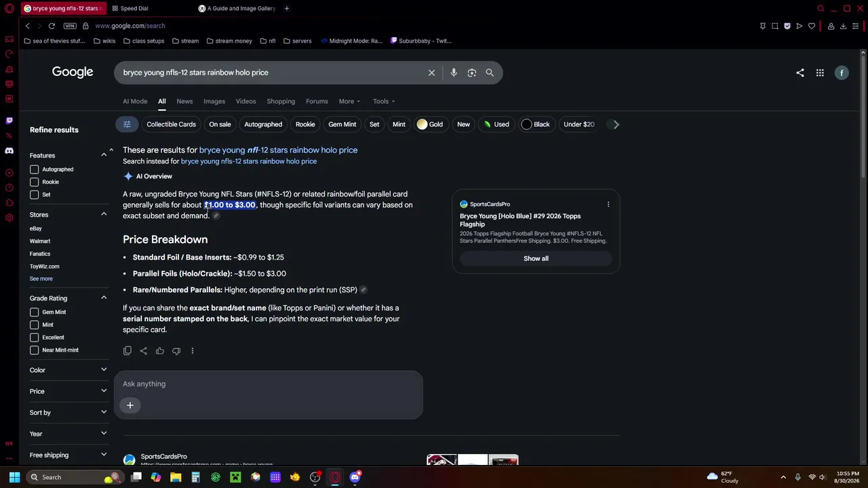
Task: Open Twitch in the Opera sidebar
Action: [x=9, y=121]
